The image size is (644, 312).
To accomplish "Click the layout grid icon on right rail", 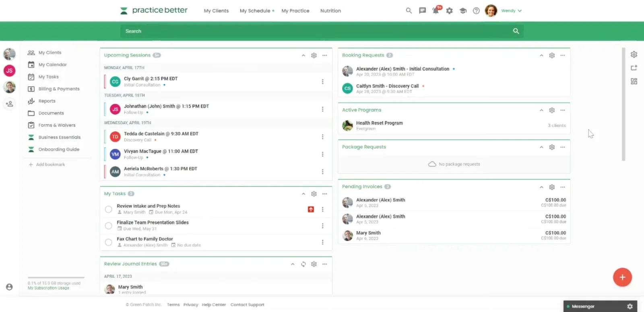I will click(x=634, y=81).
